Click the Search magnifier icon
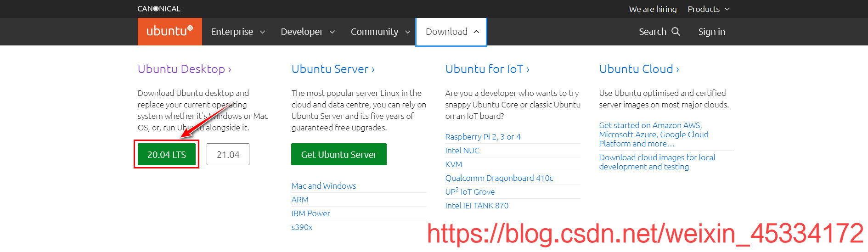868x252 pixels. coord(676,31)
